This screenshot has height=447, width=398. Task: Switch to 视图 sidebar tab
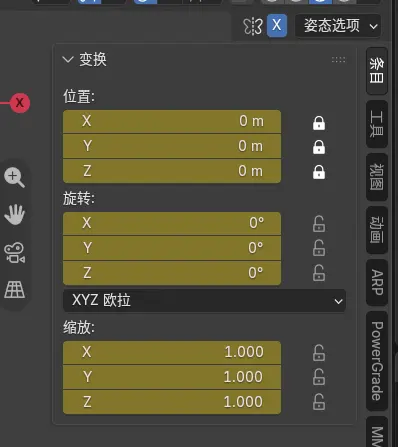(377, 177)
